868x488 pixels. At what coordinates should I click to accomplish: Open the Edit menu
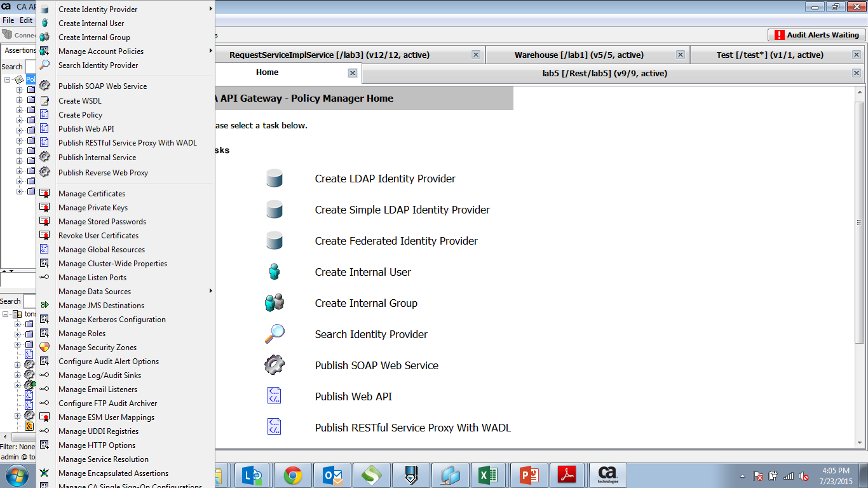[25, 20]
